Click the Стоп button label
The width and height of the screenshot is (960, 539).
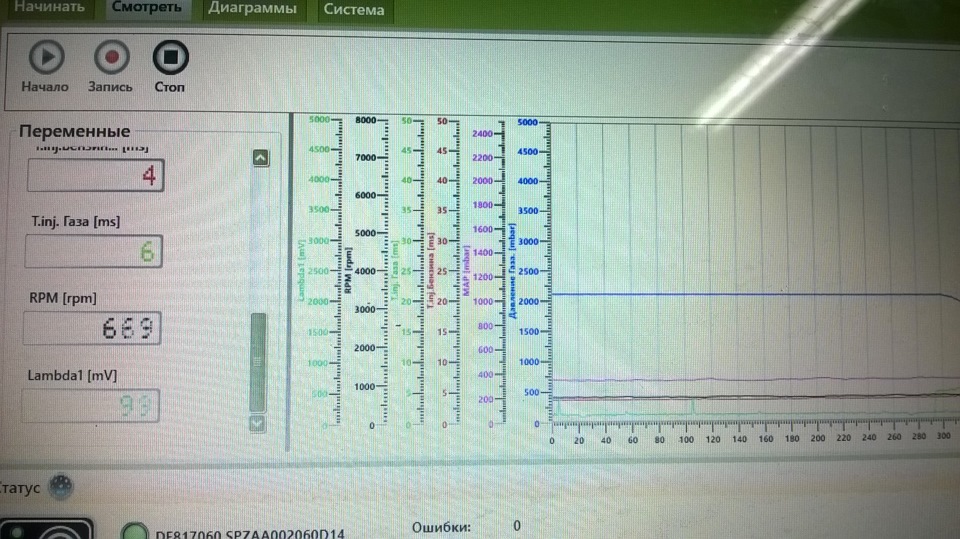[169, 88]
